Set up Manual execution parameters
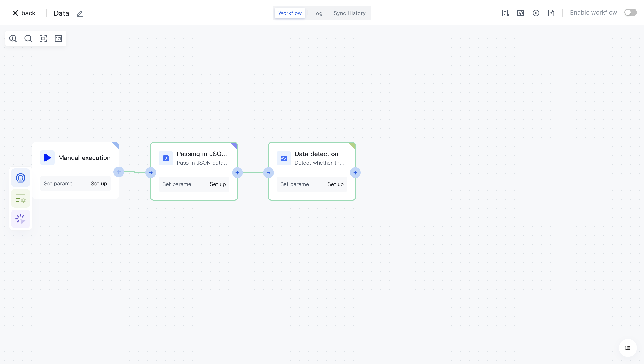Image resolution: width=644 pixels, height=364 pixels. click(99, 184)
